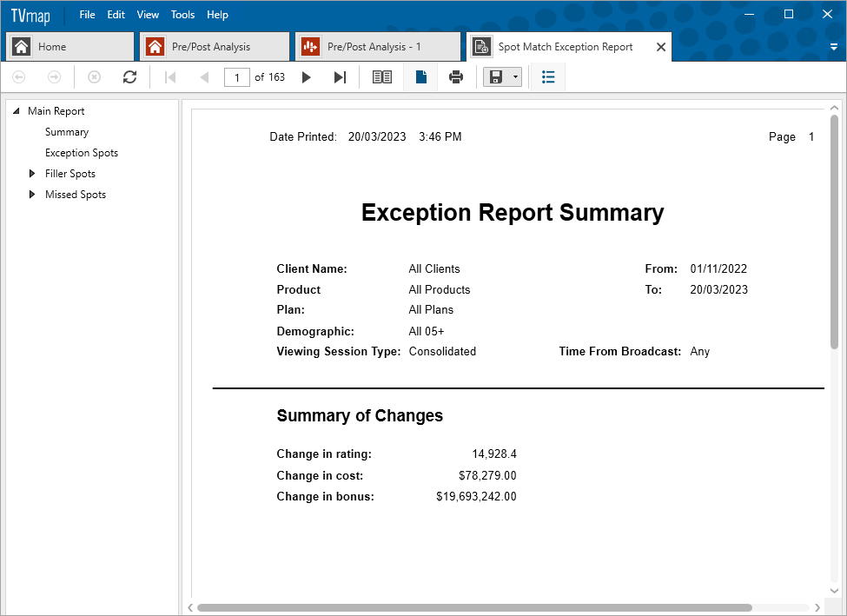Screen dimensions: 847x616
Task: Open the tab list overflow dropdown
Action: [x=833, y=48]
